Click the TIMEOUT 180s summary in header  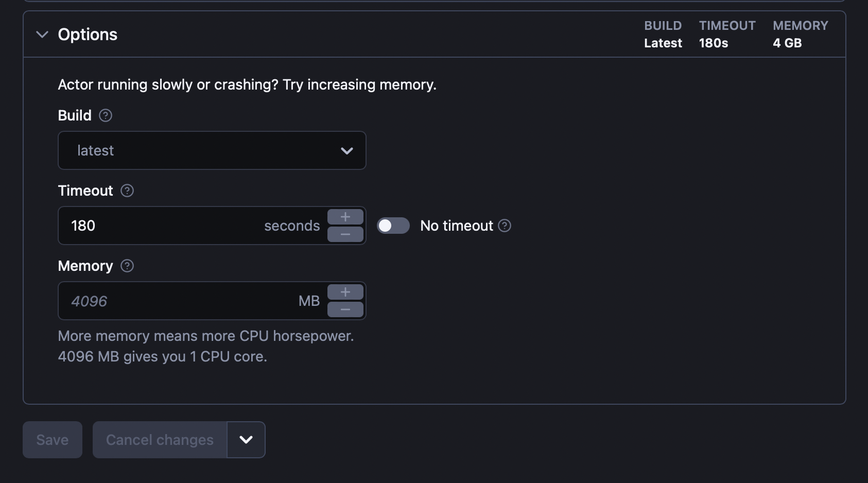tap(727, 34)
